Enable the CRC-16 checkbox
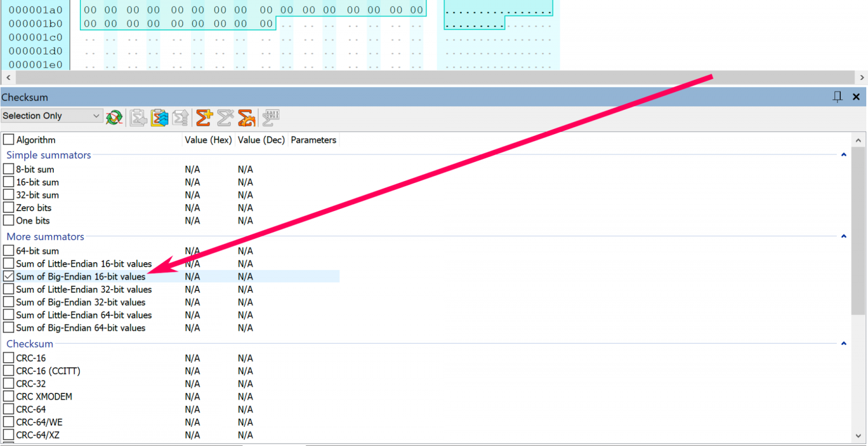Viewport: 868px width, 446px height. pos(9,358)
